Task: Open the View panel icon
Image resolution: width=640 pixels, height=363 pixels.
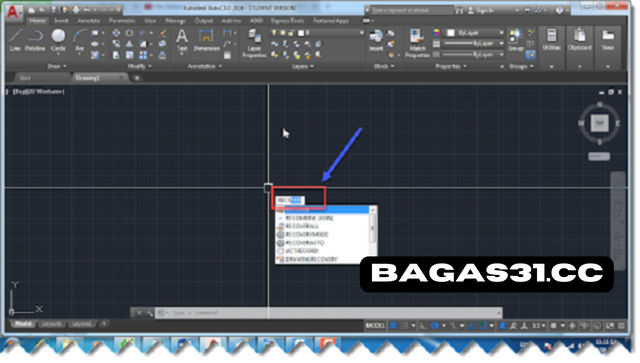Action: [608, 40]
